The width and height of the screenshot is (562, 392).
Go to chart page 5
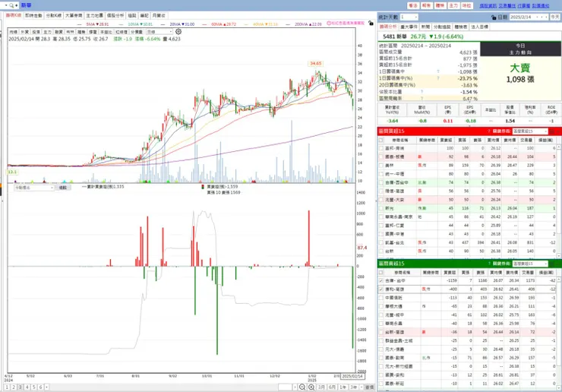click(x=33, y=387)
